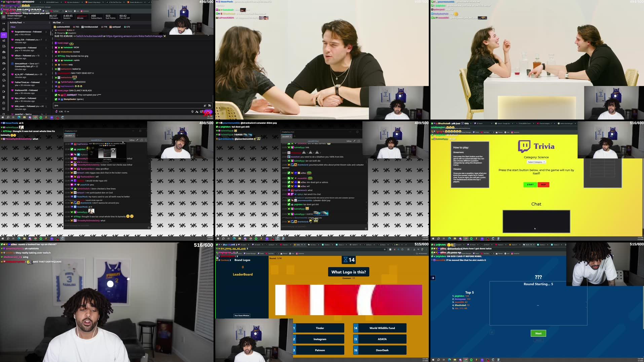This screenshot has width=644, height=362.
Task: Click the Next button on the Round Starting screen
Action: click(x=538, y=333)
